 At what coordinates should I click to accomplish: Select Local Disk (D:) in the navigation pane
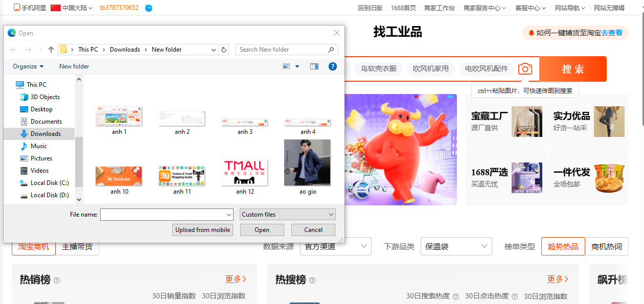tap(50, 195)
